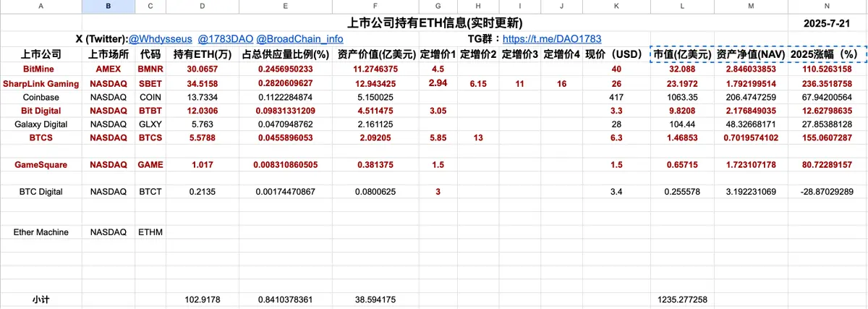Select Coinbase ETH holdings 13.7334
Screen dimensions: 868x309
click(202, 97)
